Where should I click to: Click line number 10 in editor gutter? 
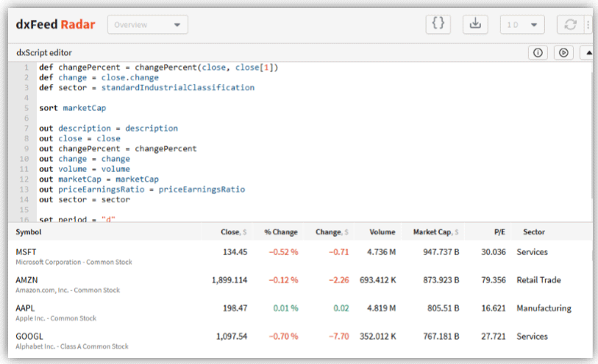point(24,159)
